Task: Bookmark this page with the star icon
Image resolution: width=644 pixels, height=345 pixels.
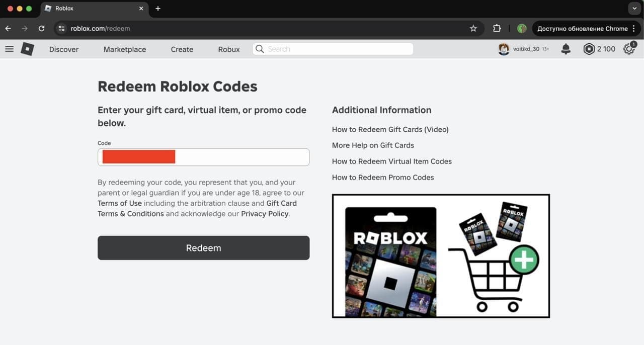Action: [x=473, y=29]
